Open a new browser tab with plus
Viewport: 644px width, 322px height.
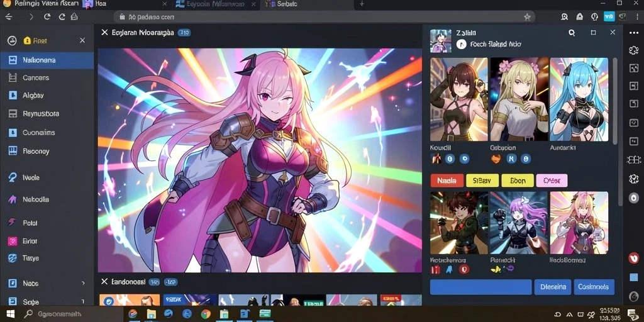point(362,4)
